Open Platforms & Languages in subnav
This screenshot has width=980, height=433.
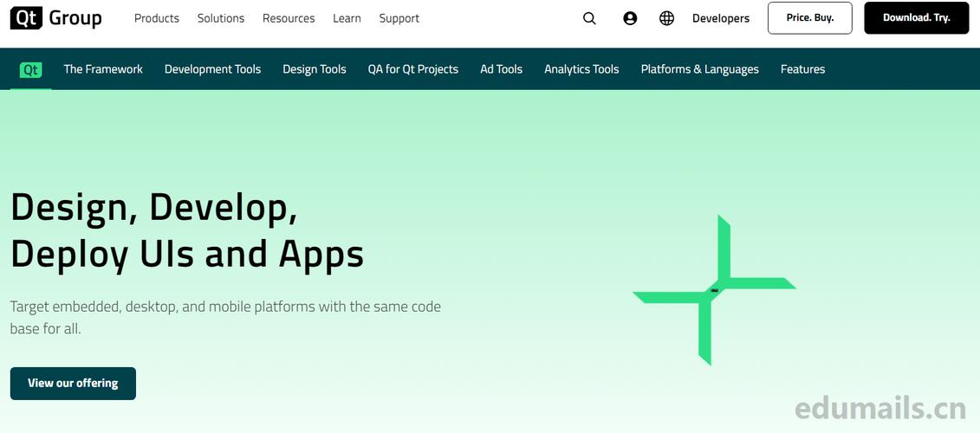[700, 69]
